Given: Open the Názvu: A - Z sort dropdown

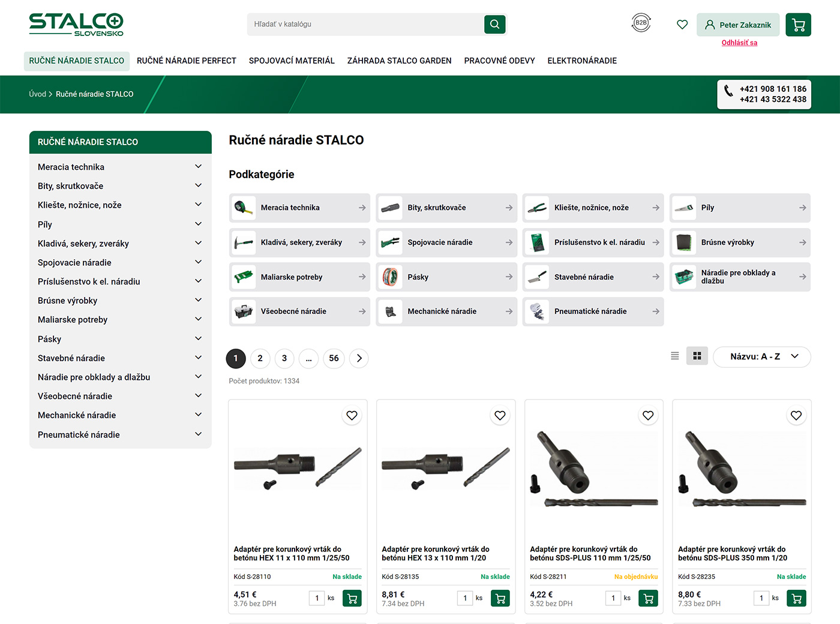Looking at the screenshot, I should [x=762, y=356].
